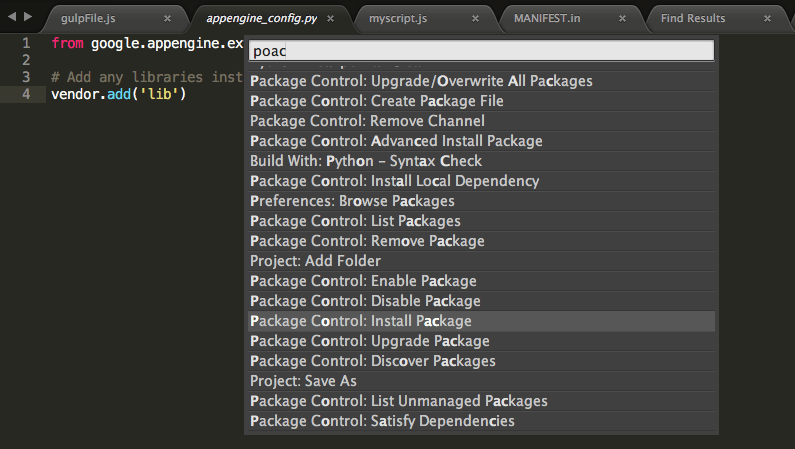Select Package Control: Disable Package
The height and width of the screenshot is (449, 795).
point(481,301)
